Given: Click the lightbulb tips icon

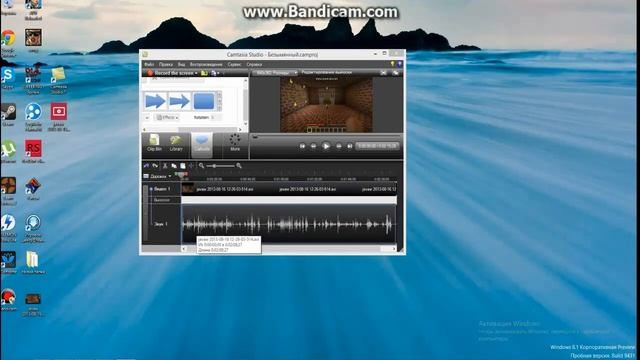Looking at the screenshot, I should pyautogui.click(x=393, y=64).
